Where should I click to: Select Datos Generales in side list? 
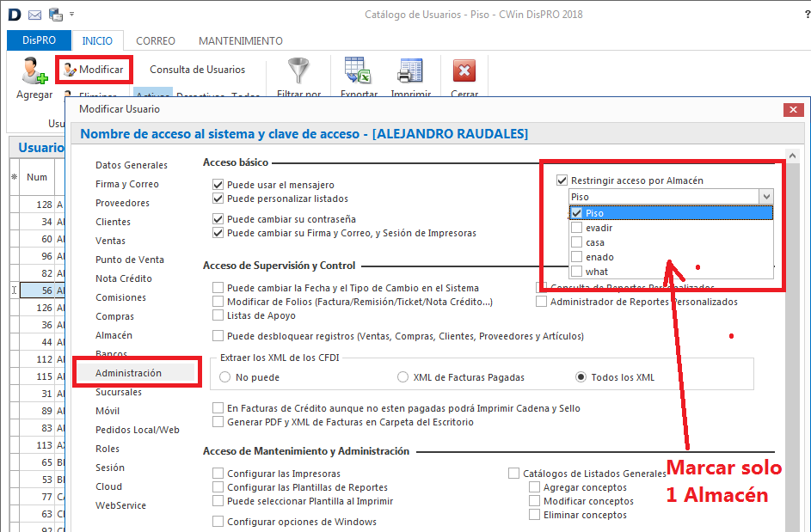tap(132, 165)
